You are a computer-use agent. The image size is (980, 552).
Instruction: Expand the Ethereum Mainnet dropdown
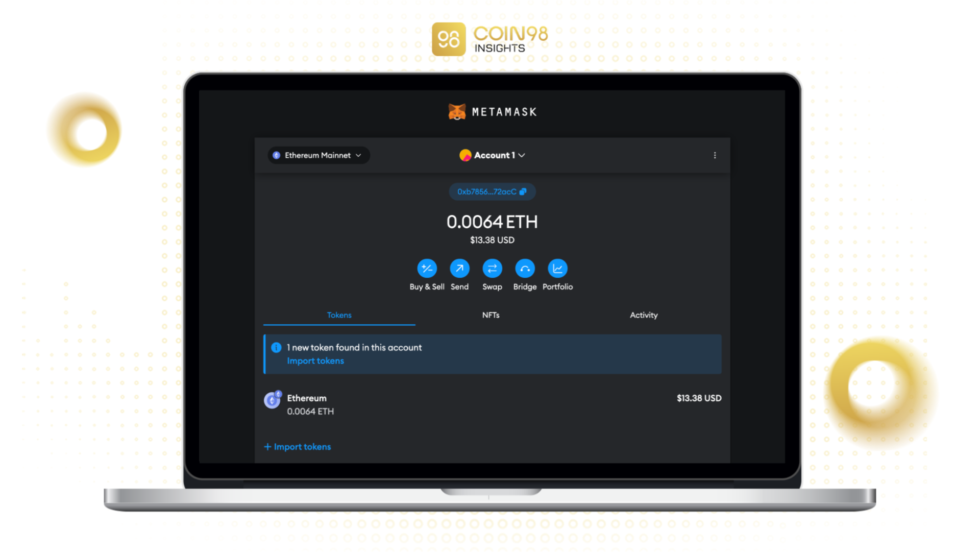click(x=317, y=155)
